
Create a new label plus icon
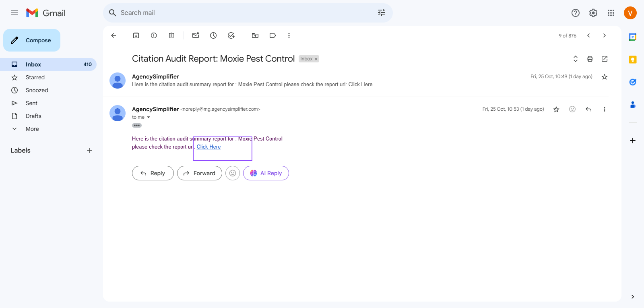point(89,151)
